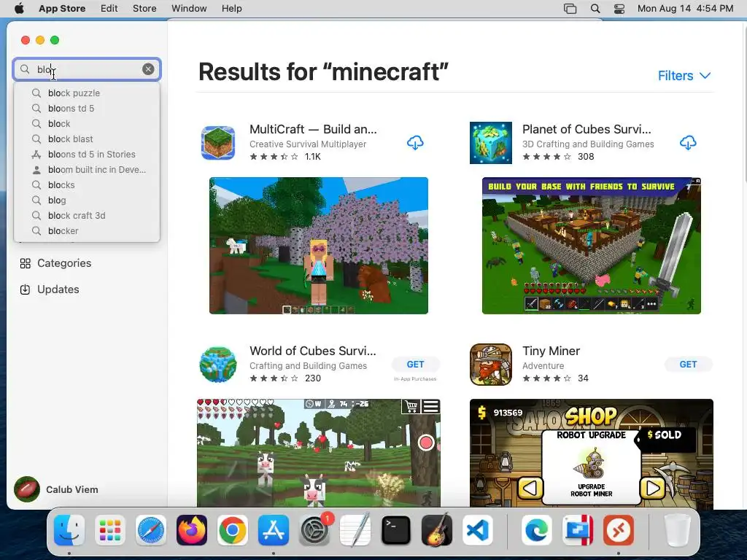The width and height of the screenshot is (747, 560).
Task: Download Planet of Cubes via cloud icon
Action: click(x=687, y=142)
